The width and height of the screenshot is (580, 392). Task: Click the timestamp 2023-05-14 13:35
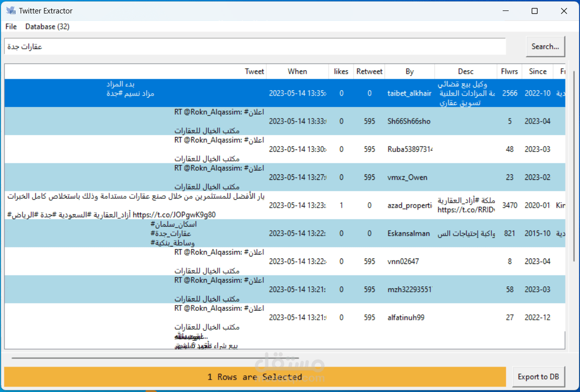(x=297, y=94)
